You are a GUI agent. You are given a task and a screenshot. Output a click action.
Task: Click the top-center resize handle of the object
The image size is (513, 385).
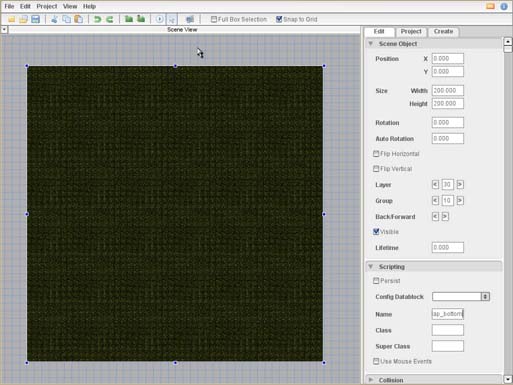[x=175, y=66]
